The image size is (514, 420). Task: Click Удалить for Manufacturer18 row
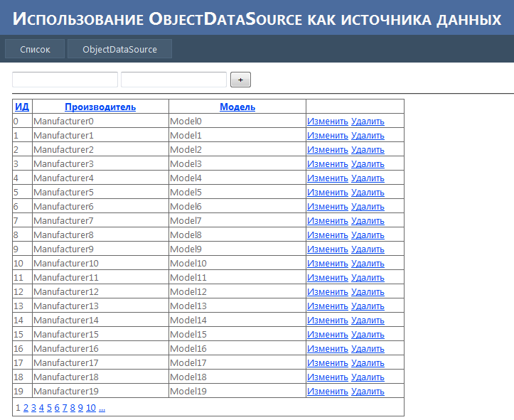click(368, 377)
